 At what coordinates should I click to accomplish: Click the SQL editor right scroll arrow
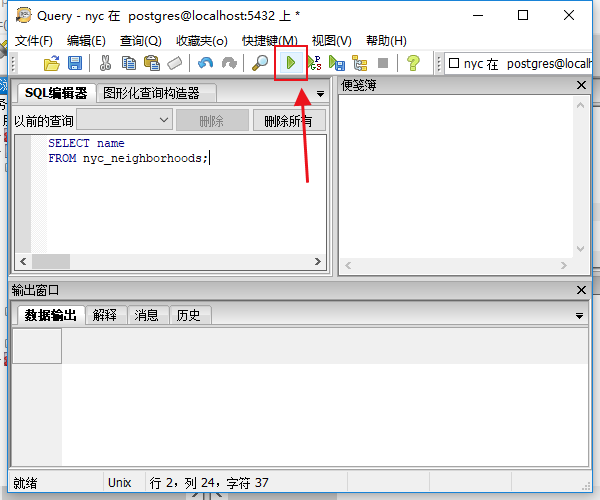(318, 262)
